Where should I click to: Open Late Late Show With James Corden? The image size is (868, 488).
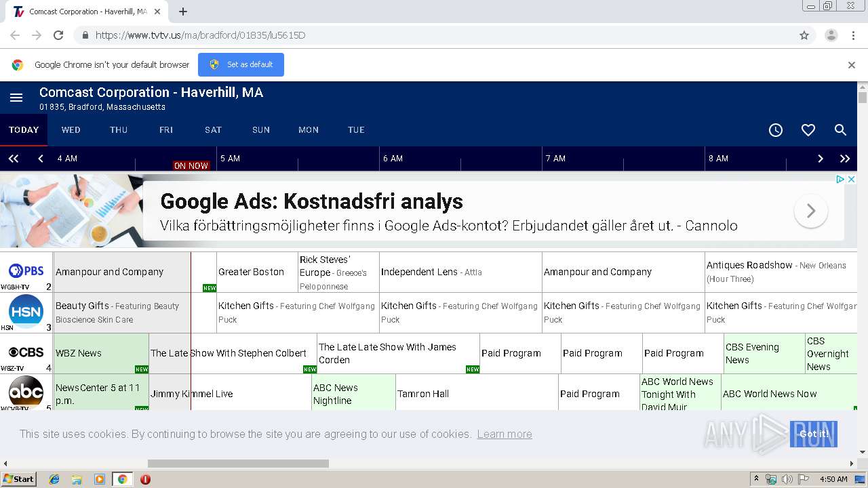click(398, 353)
